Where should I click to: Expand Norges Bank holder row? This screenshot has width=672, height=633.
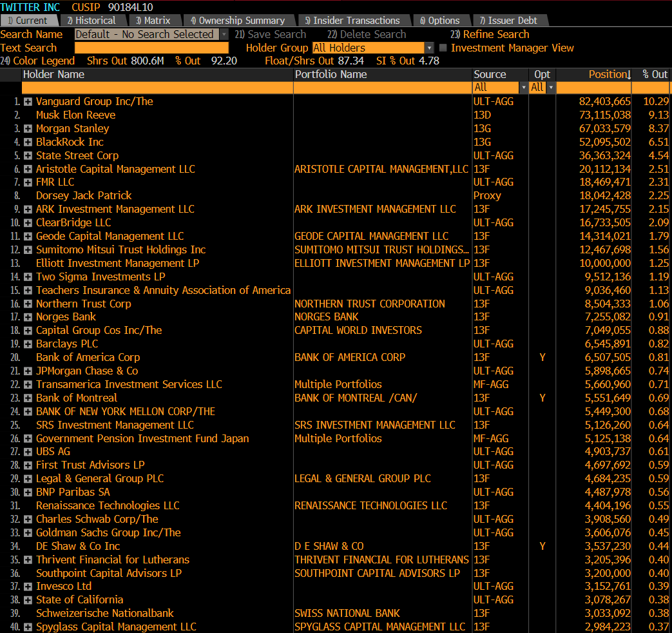(28, 317)
